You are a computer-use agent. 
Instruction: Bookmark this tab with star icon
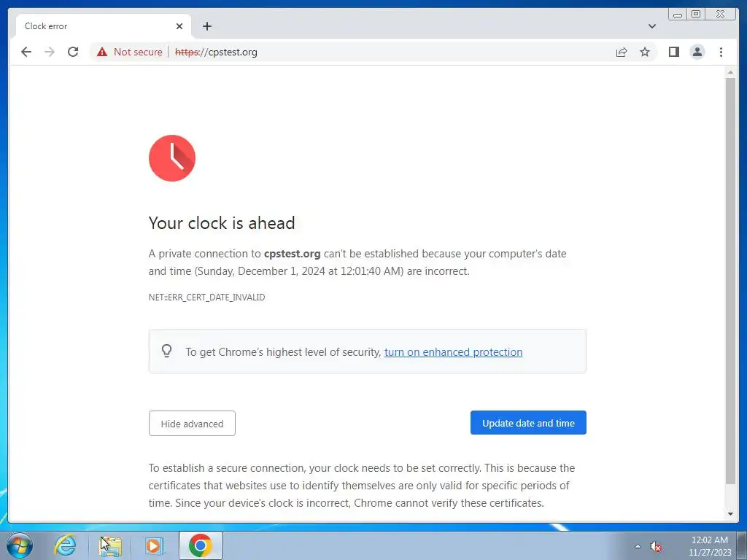pos(645,52)
